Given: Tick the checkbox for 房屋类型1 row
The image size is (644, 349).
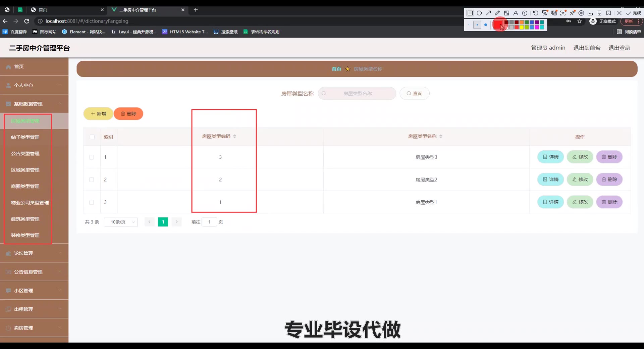Looking at the screenshot, I should pyautogui.click(x=92, y=202).
